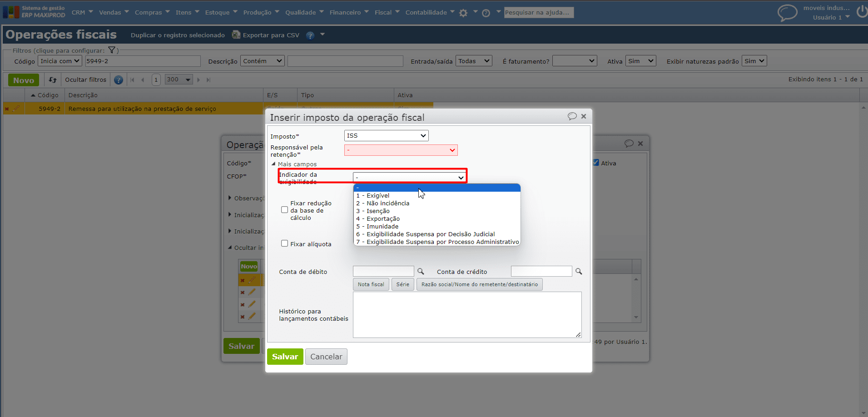The width and height of the screenshot is (868, 417).
Task: Select option 4 - Exportação
Action: click(436, 219)
